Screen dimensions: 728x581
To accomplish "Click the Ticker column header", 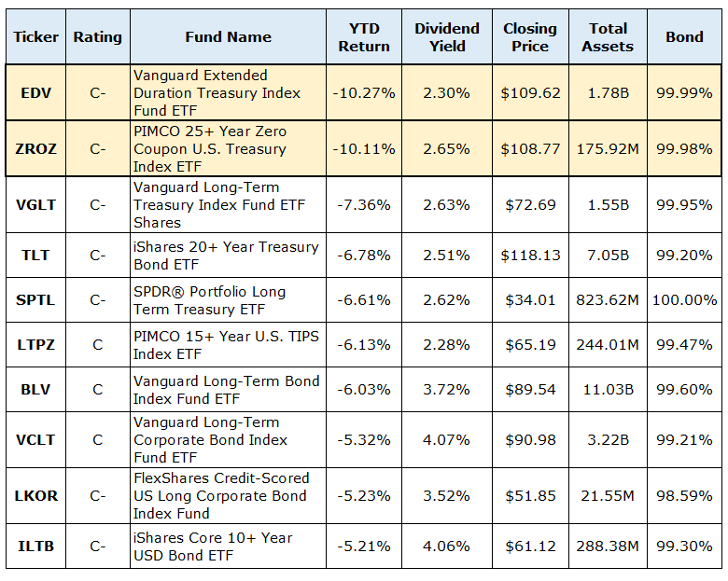I will coord(36,37).
